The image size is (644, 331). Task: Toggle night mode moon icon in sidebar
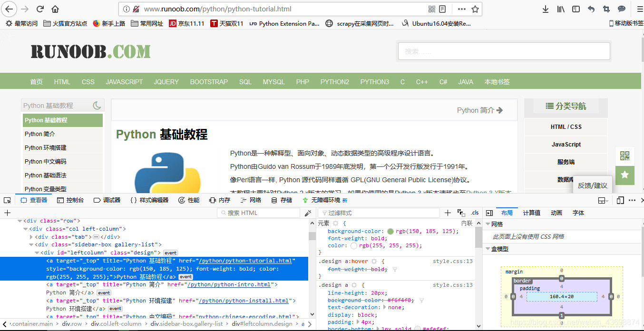pyautogui.click(x=97, y=106)
